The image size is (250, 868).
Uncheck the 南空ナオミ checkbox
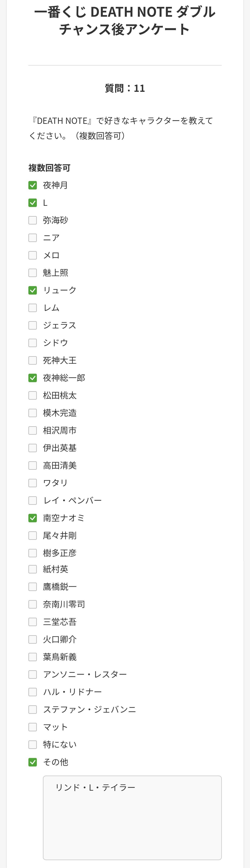point(33,518)
